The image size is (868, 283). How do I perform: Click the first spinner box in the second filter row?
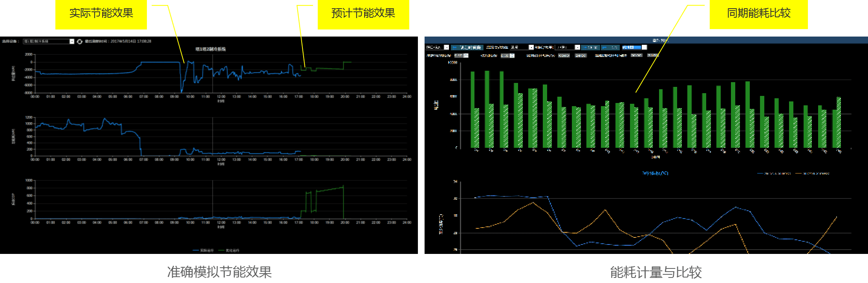point(461,55)
